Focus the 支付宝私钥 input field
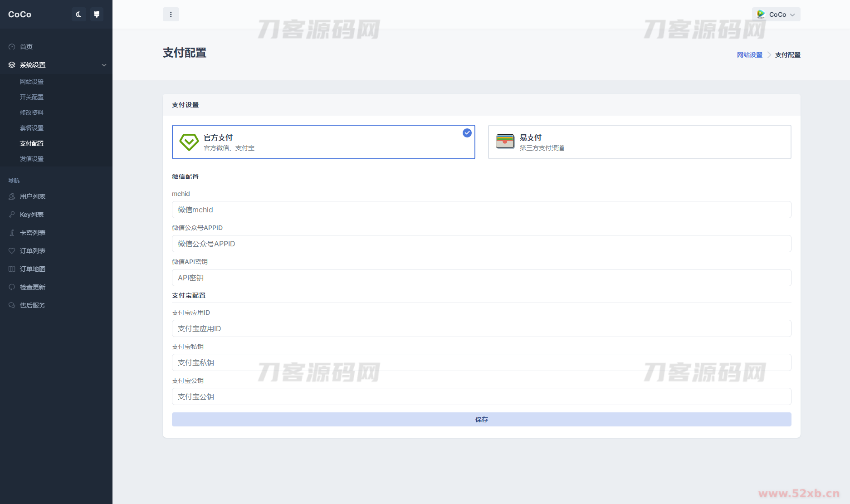This screenshot has width=850, height=504. point(481,362)
